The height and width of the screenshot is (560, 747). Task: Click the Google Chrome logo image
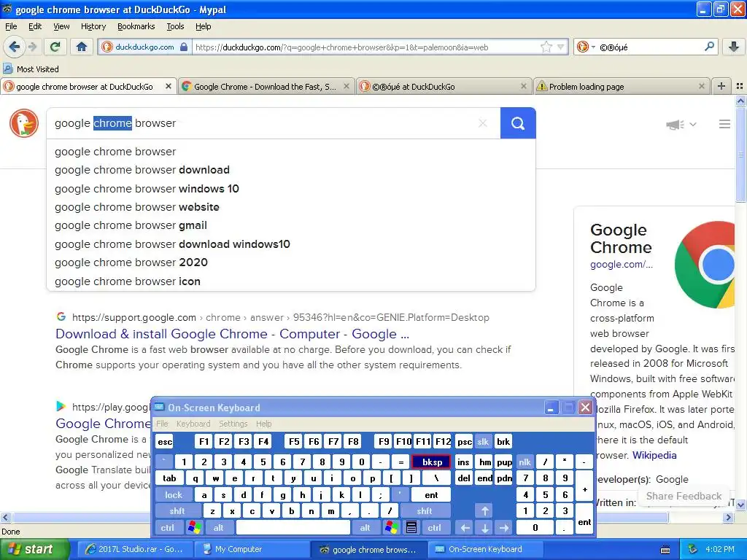[x=705, y=265]
